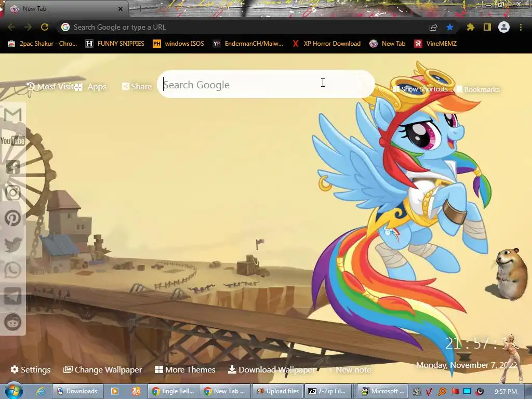Toggle the bookmark star in address bar

coord(450,27)
